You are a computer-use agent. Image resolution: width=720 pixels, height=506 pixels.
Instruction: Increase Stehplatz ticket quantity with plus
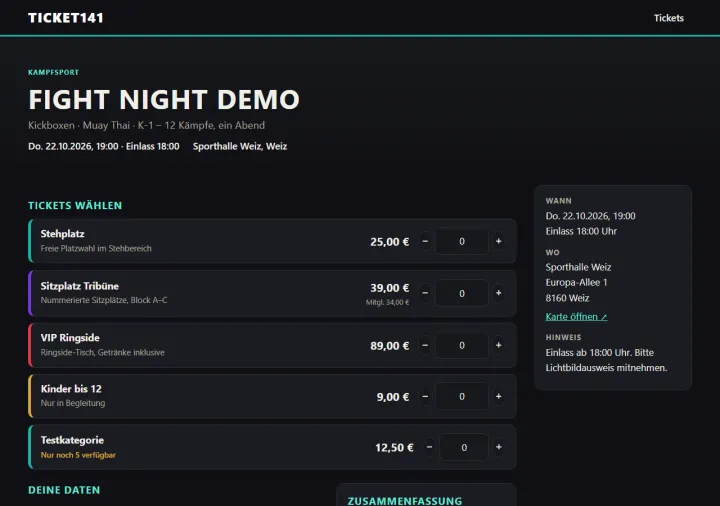498,241
